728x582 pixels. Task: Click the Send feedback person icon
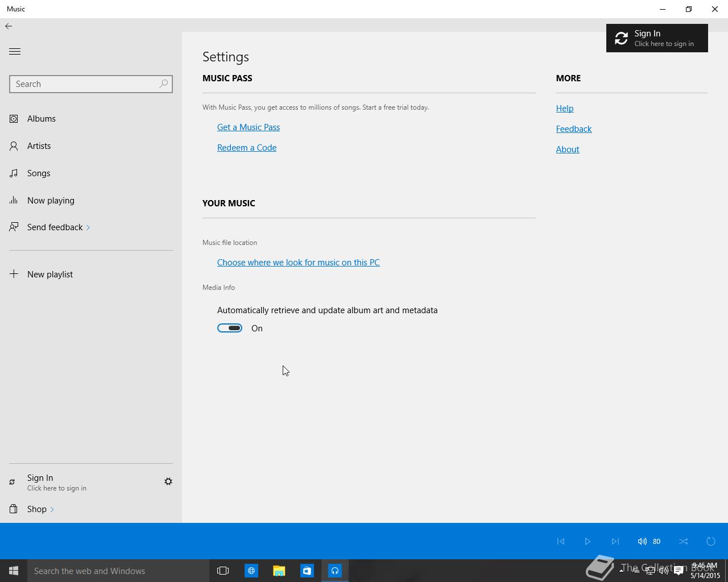pos(14,227)
